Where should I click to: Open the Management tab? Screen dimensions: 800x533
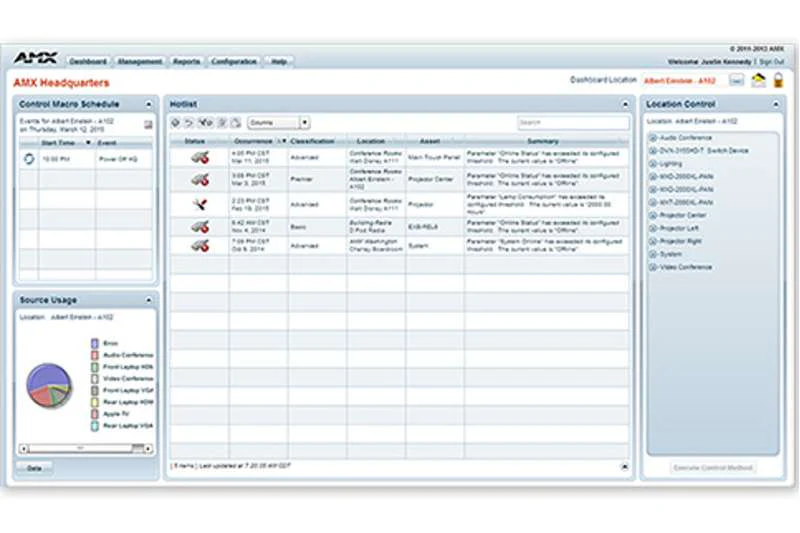pos(140,62)
